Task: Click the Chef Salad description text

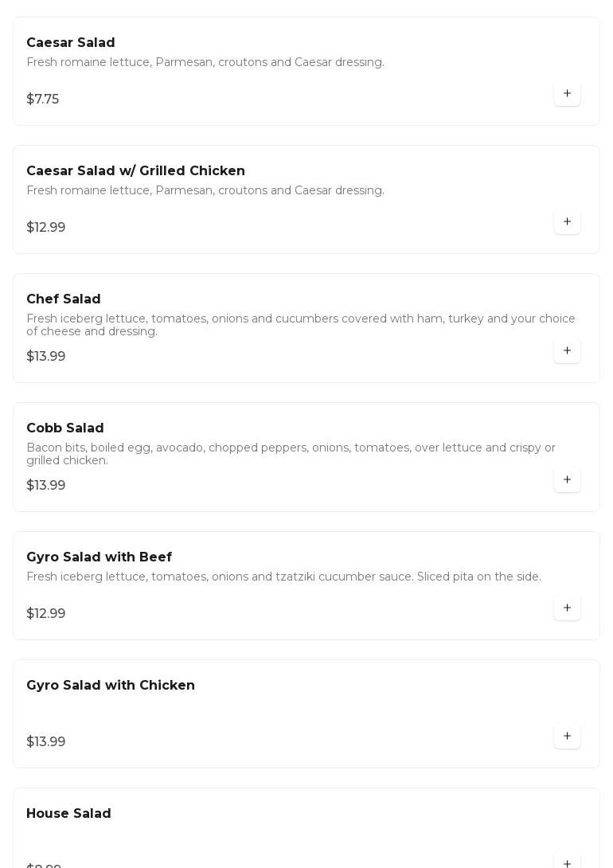Action: (x=300, y=325)
